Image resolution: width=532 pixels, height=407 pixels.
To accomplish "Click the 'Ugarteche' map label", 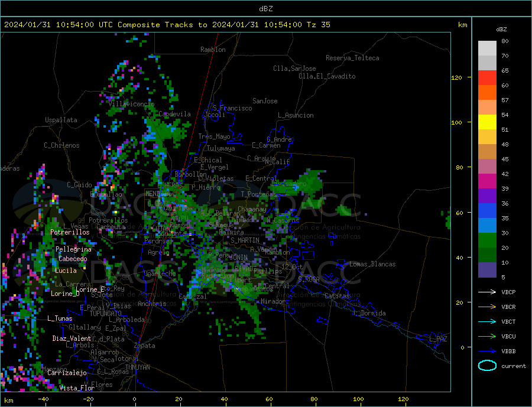I will tap(160, 273).
